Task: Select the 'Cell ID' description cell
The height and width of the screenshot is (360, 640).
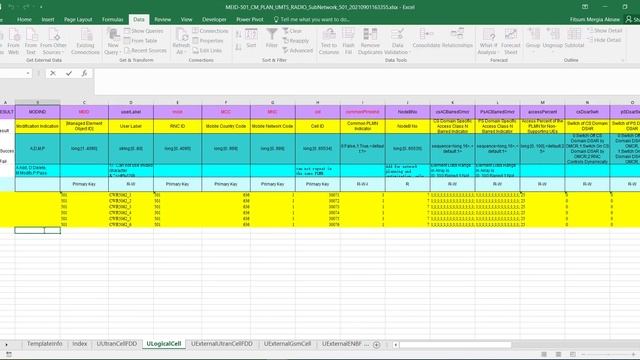Action: (x=318, y=126)
